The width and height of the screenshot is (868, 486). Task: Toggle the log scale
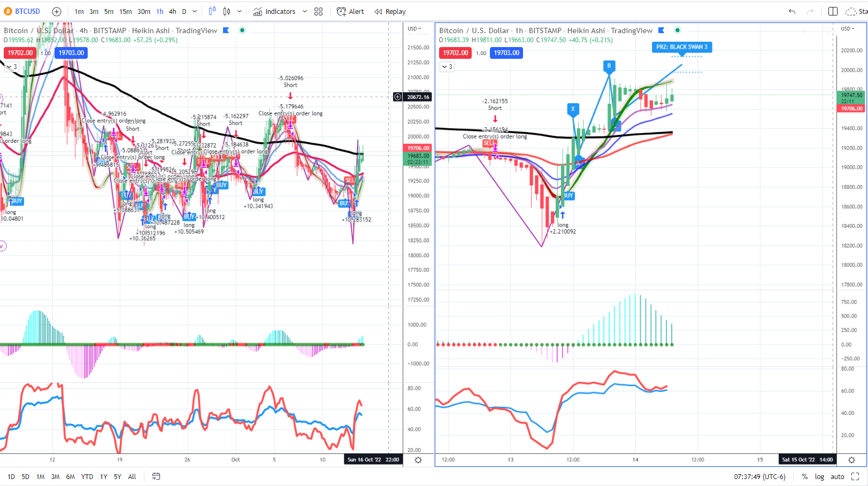[819, 476]
